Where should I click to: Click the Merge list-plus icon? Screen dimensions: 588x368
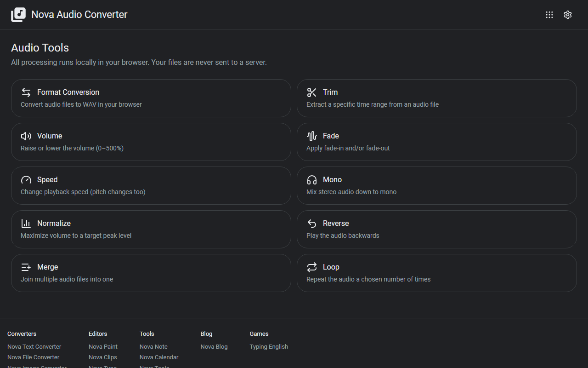click(26, 267)
